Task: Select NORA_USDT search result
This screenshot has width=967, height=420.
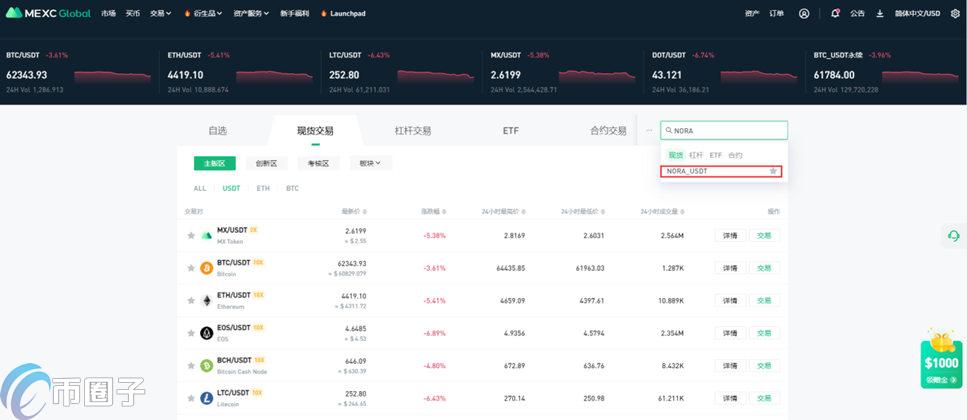Action: 721,171
